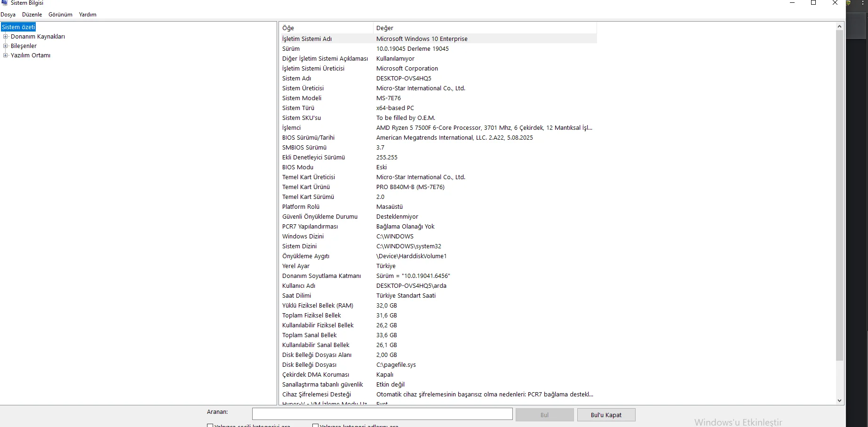This screenshot has height=427, width=868.
Task: Click the Bul'u Kapat button
Action: point(606,415)
